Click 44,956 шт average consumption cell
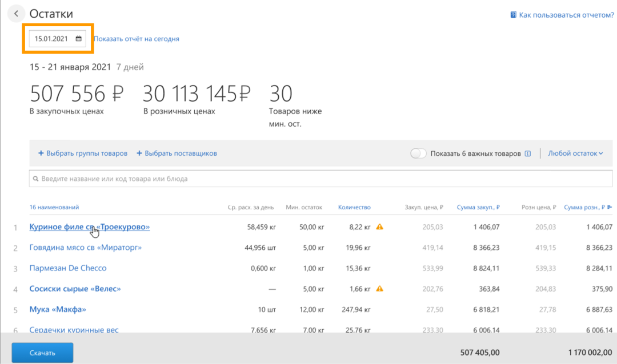617x364 pixels. (260, 248)
